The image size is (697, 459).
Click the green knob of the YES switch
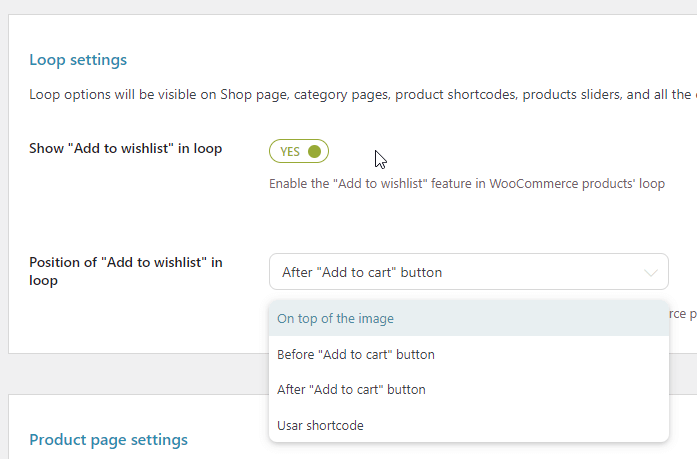tap(314, 151)
